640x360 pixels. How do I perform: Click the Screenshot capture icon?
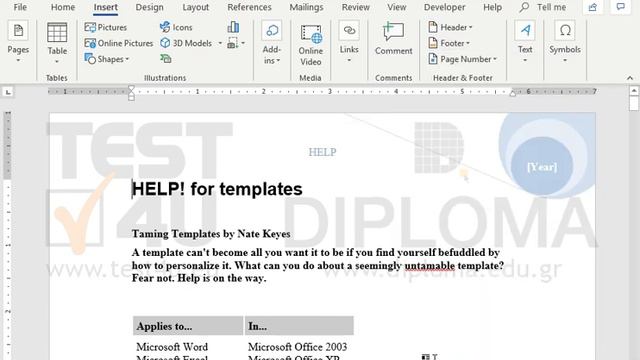233,43
